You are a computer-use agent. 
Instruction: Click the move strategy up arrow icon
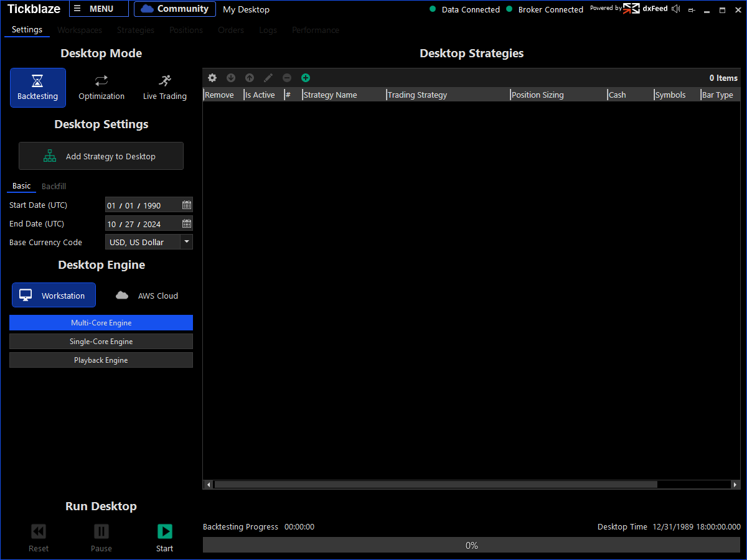pyautogui.click(x=250, y=78)
